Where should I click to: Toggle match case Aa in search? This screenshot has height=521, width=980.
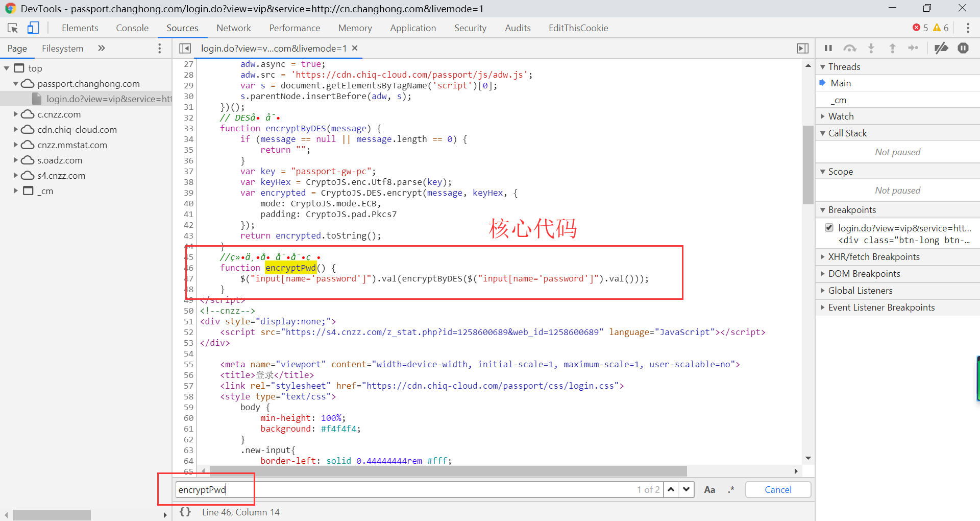click(709, 490)
